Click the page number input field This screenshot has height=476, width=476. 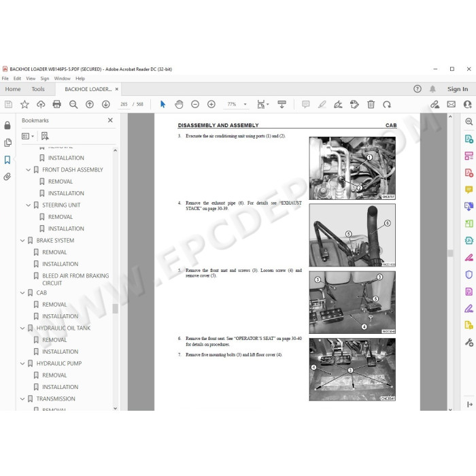click(124, 105)
